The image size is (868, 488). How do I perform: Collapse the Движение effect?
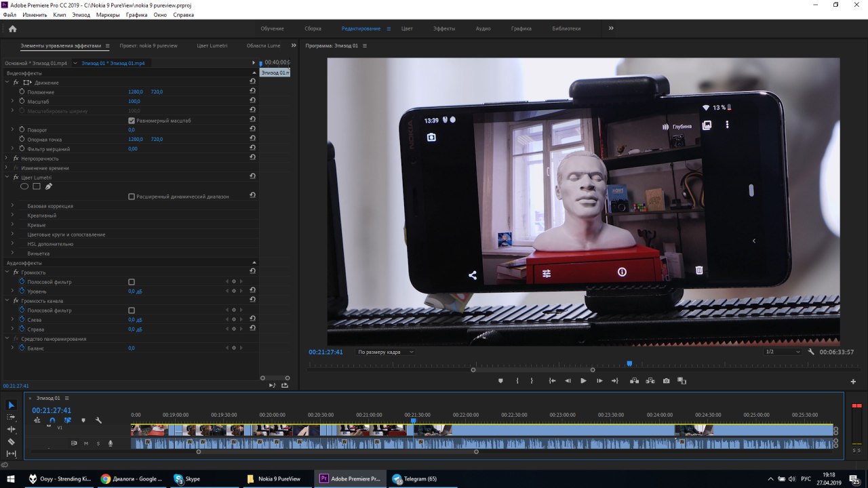tap(7, 82)
